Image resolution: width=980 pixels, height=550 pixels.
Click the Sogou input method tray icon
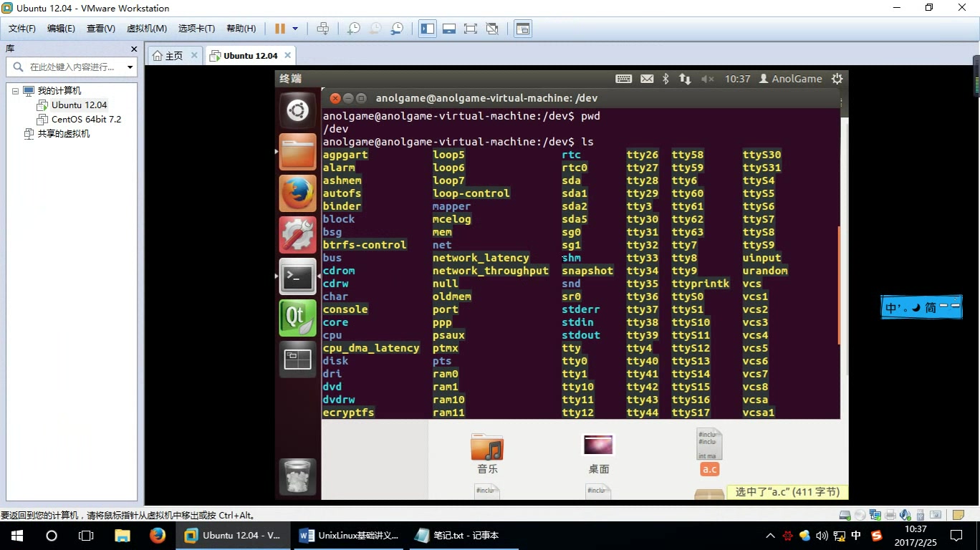[876, 536]
